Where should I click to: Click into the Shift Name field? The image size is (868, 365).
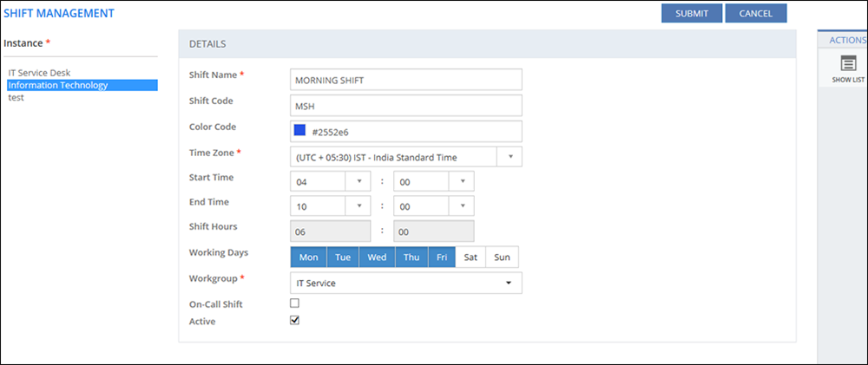405,80
